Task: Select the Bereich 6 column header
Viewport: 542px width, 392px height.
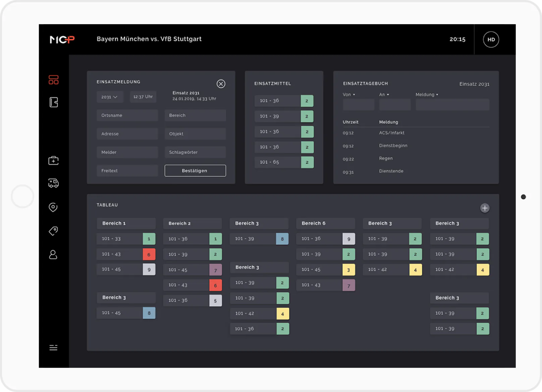Action: pyautogui.click(x=325, y=223)
